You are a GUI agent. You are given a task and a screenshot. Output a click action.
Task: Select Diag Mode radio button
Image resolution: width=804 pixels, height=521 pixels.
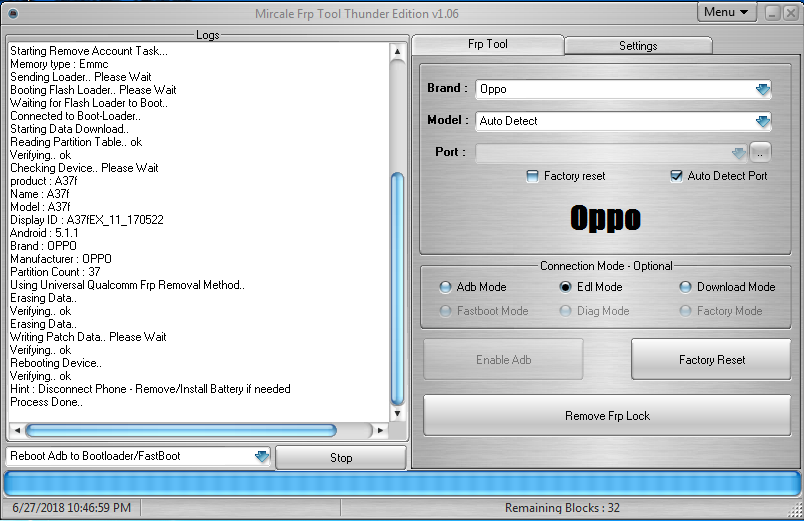(565, 311)
